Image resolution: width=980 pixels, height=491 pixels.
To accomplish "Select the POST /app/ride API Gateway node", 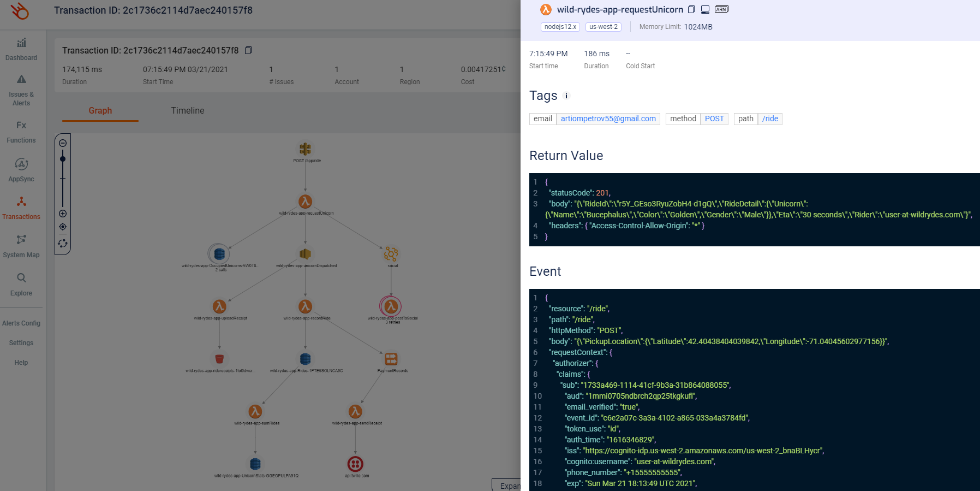I will coord(305,149).
